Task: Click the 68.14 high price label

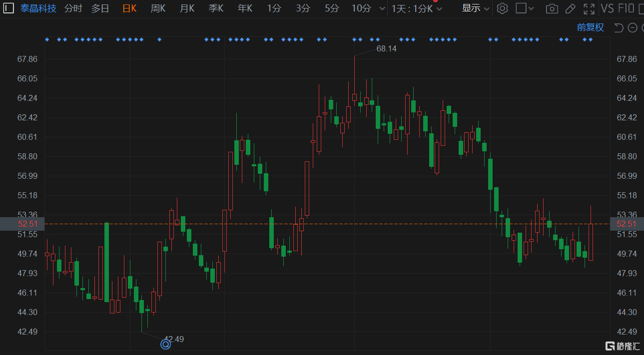Action: 386,48
